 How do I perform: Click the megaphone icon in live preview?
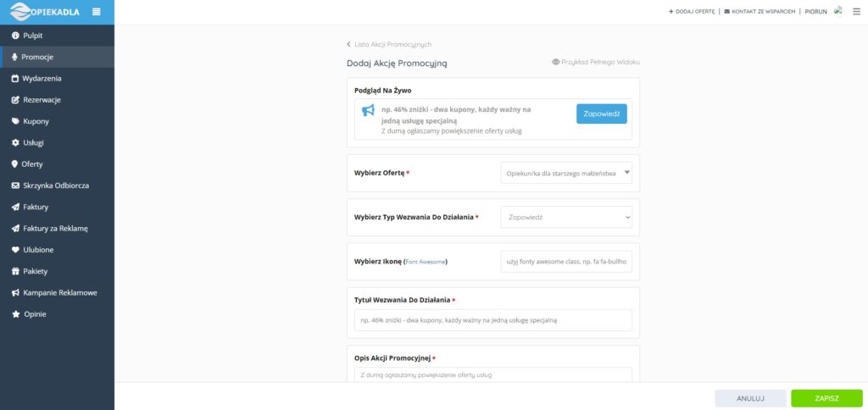pyautogui.click(x=368, y=111)
